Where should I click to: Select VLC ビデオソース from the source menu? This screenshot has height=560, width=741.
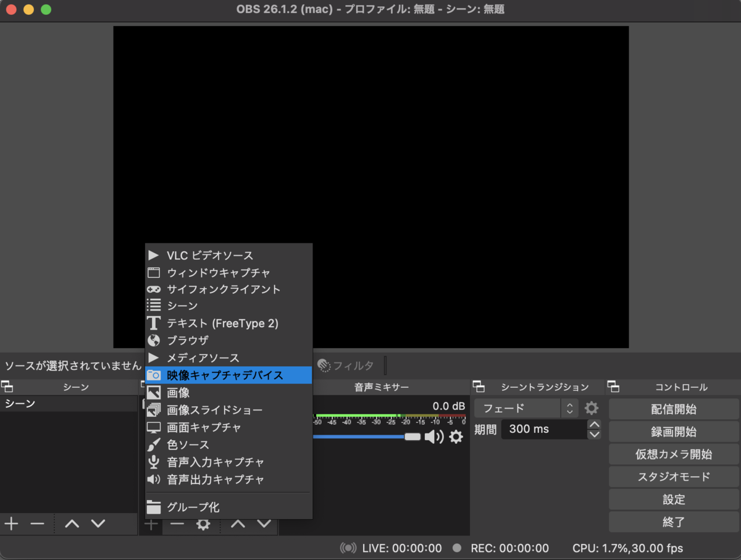coord(228,255)
